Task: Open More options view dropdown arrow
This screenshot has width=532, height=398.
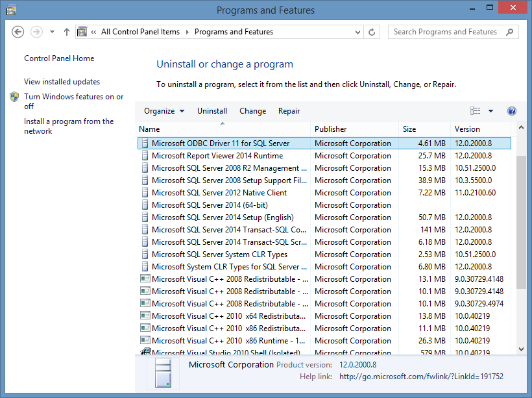Action: tap(490, 111)
